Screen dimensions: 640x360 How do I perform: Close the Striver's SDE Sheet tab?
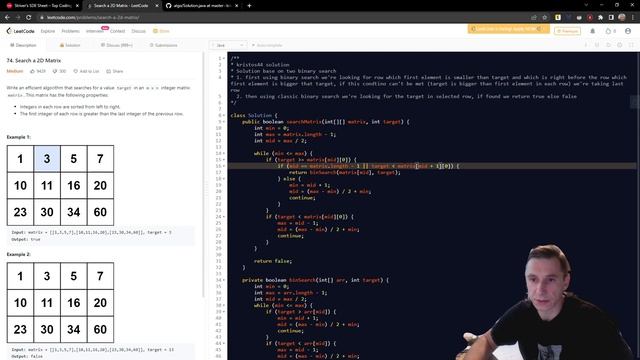(77, 6)
